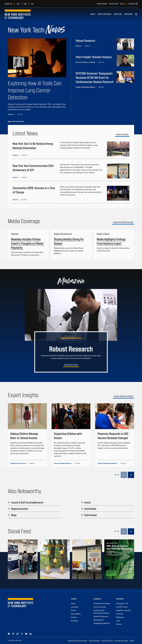Image resolution: width=142 pixels, height=644 pixels.
Task: Click the Vancouver external link icon
Action: coord(136,4)
